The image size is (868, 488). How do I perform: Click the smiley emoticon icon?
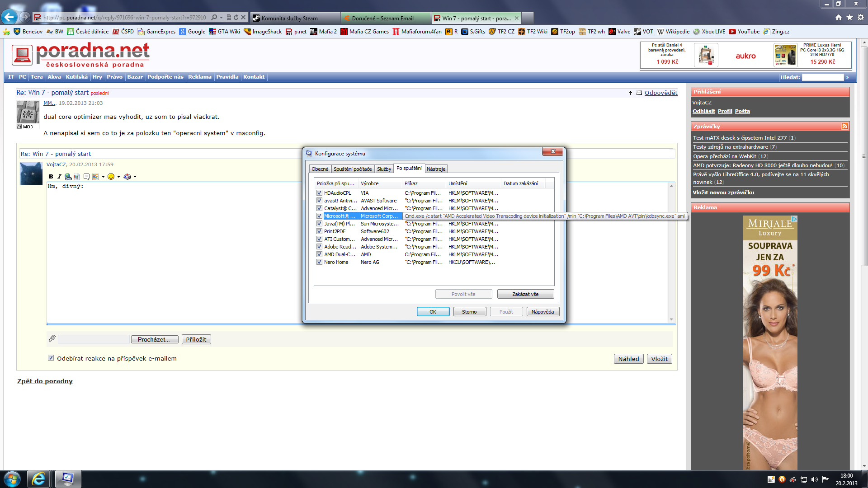(x=111, y=177)
